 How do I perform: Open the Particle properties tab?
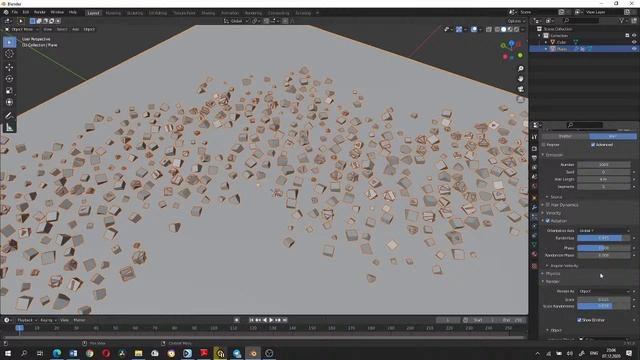[534, 217]
